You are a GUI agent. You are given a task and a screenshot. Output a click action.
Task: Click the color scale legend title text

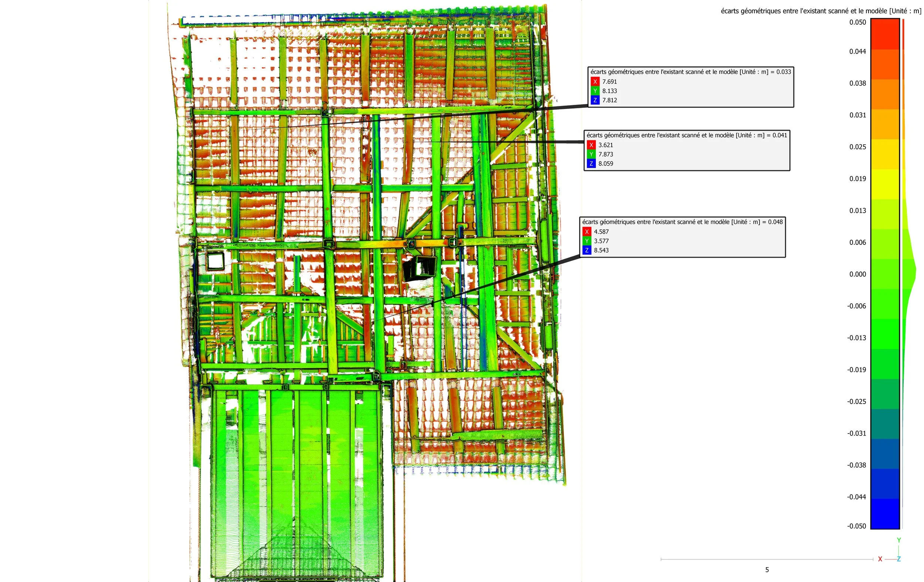pyautogui.click(x=821, y=11)
